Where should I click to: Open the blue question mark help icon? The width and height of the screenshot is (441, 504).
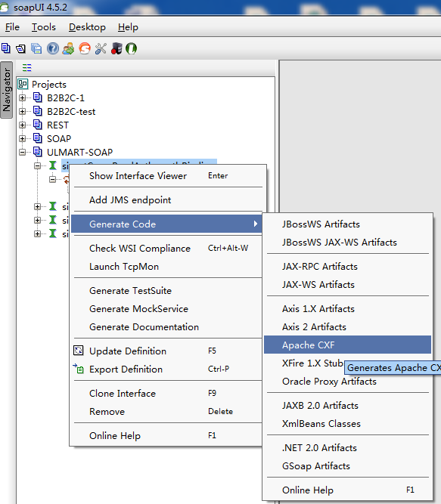pyautogui.click(x=53, y=48)
